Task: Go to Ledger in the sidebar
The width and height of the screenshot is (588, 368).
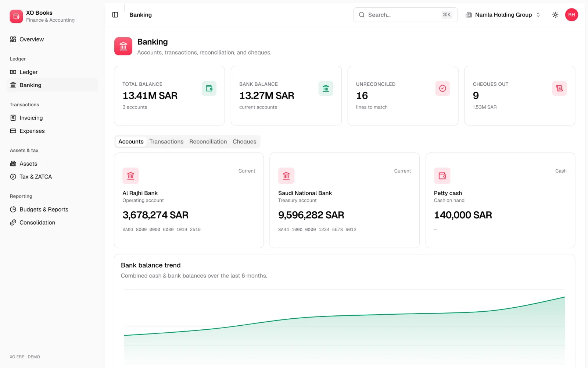Action: (52, 72)
